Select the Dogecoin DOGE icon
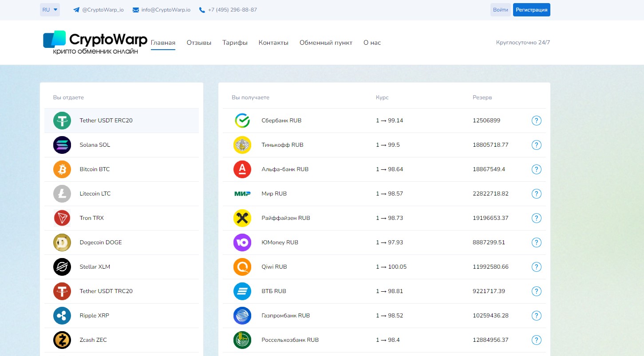The image size is (644, 356). coord(62,243)
